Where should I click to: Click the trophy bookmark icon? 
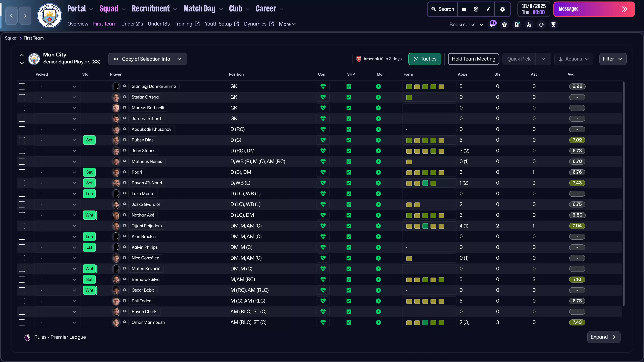[x=553, y=24]
